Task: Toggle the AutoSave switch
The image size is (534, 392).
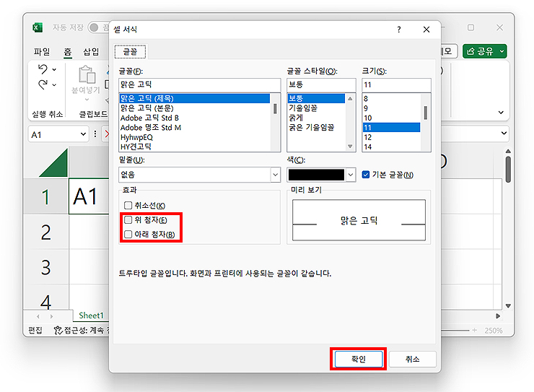Action: [97, 27]
